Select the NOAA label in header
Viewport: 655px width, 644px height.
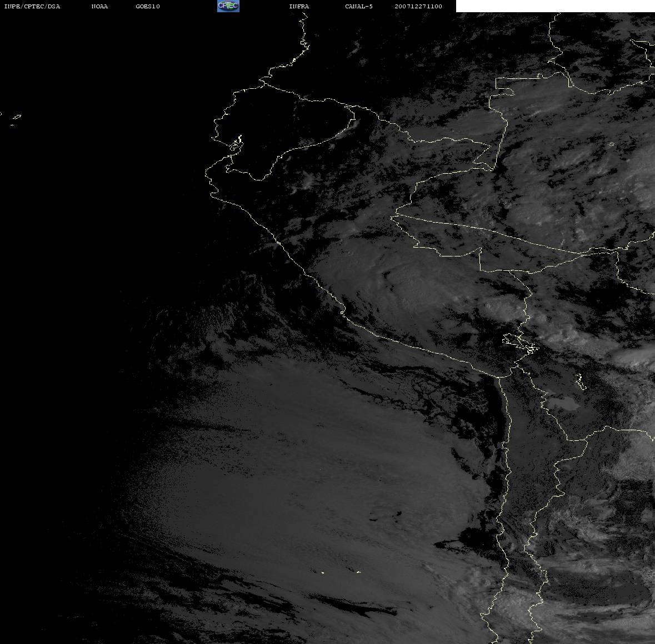click(x=99, y=7)
